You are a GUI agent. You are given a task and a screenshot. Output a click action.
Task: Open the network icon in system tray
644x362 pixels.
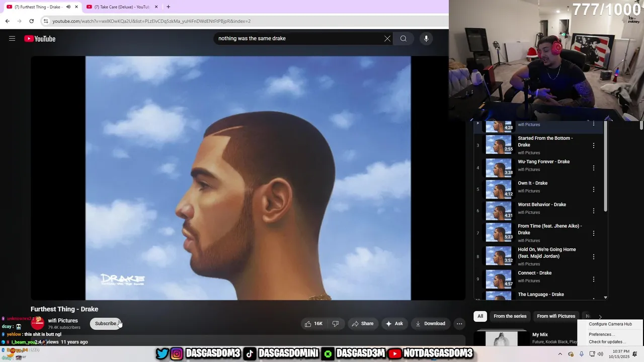(x=592, y=354)
